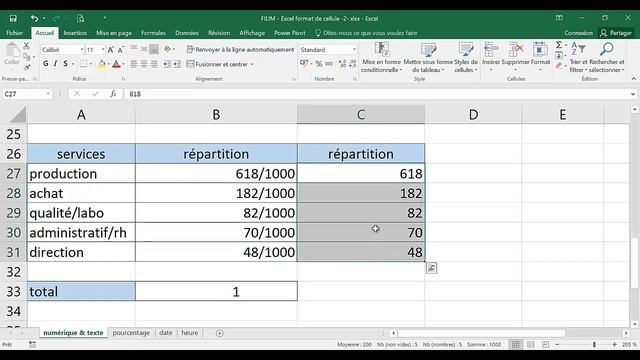
Task: Click Mettre sous forme de tableau
Action: click(428, 58)
